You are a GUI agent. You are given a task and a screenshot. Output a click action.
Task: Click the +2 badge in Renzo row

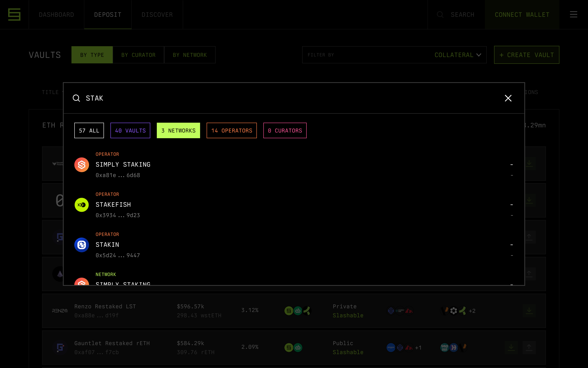coord(472,311)
